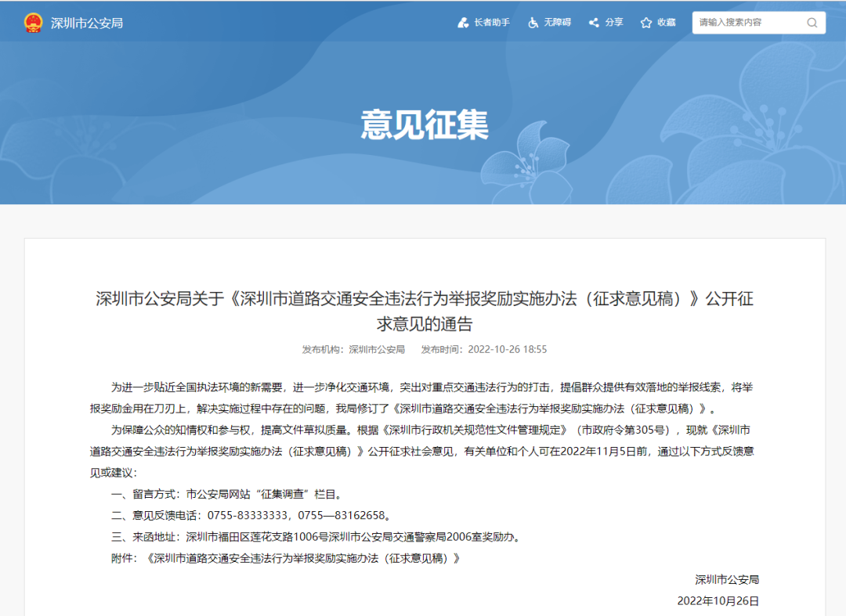Click the paragraph starting 为保障公众的知情权
This screenshot has height=616, width=846.
421,452
